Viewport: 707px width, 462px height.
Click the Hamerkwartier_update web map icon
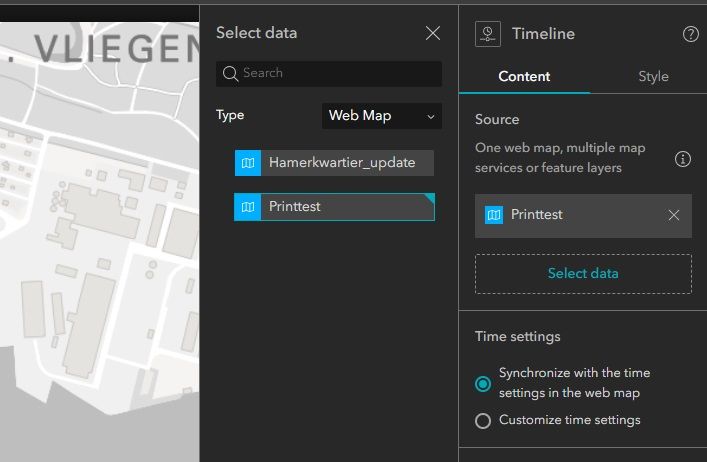pos(247,163)
